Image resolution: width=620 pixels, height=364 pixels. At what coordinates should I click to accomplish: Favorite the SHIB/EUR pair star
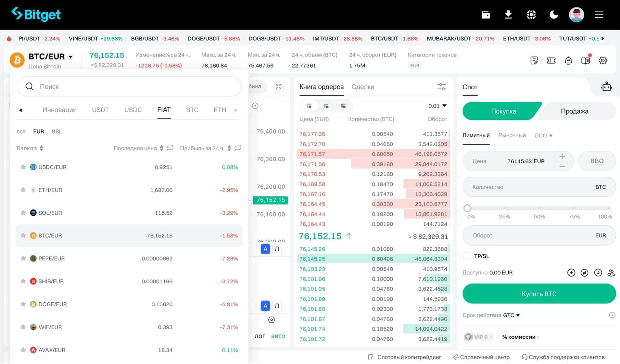23,281
